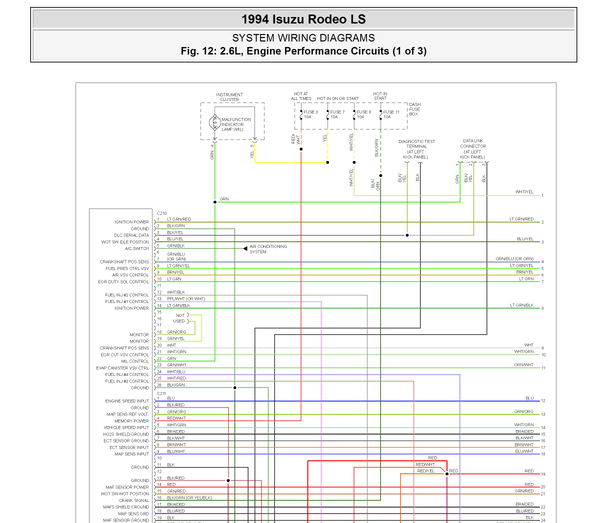Click the 'FUSE 11 10A' label

click(x=391, y=115)
